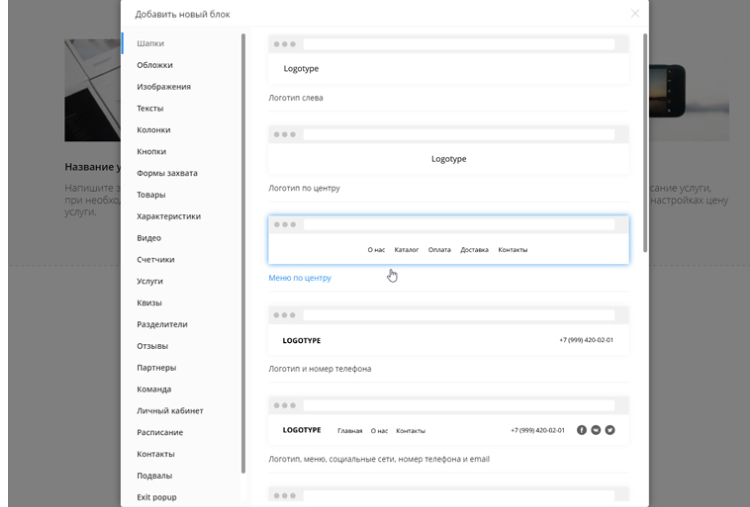Open the «Обложки» category
This screenshot has width=750, height=507.
point(155,65)
